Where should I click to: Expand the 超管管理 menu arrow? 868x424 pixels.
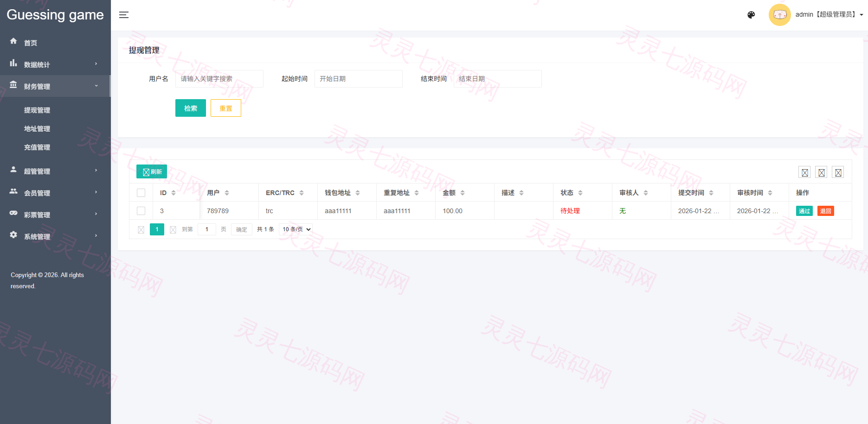click(x=96, y=171)
